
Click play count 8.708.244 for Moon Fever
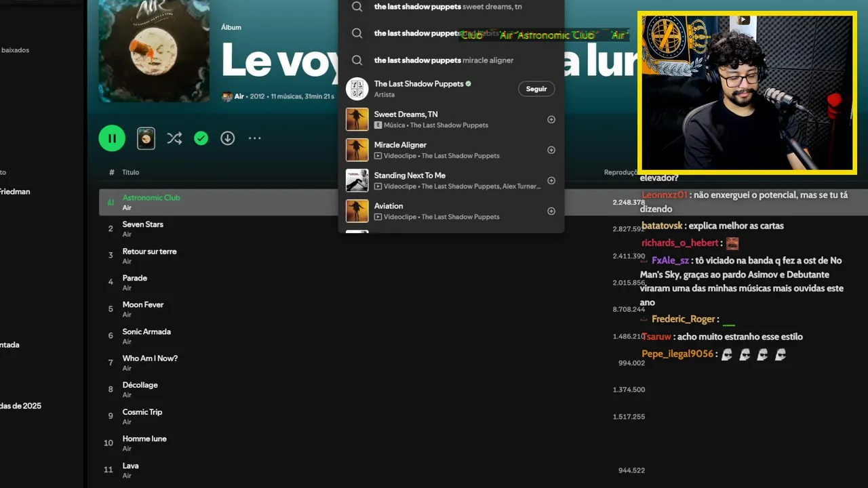pos(629,309)
